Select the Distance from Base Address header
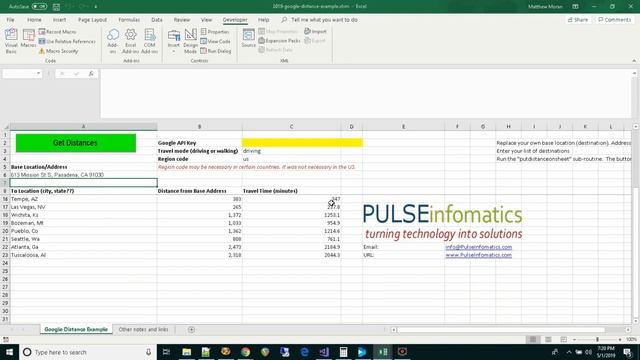This screenshot has width=640, height=360. [200, 191]
